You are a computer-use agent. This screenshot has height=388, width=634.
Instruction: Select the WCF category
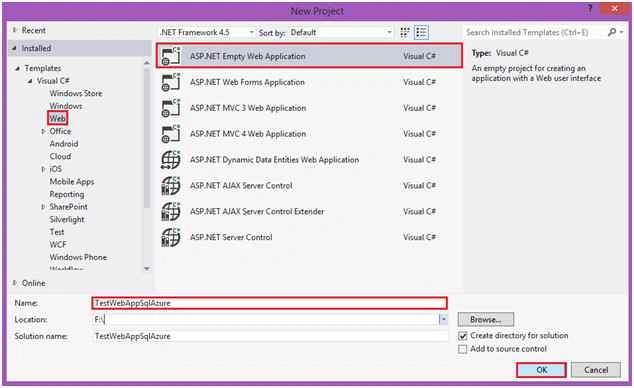(58, 245)
